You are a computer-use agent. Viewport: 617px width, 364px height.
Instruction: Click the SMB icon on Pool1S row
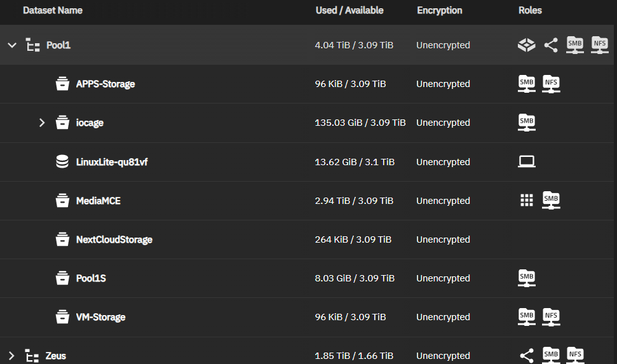tap(527, 278)
